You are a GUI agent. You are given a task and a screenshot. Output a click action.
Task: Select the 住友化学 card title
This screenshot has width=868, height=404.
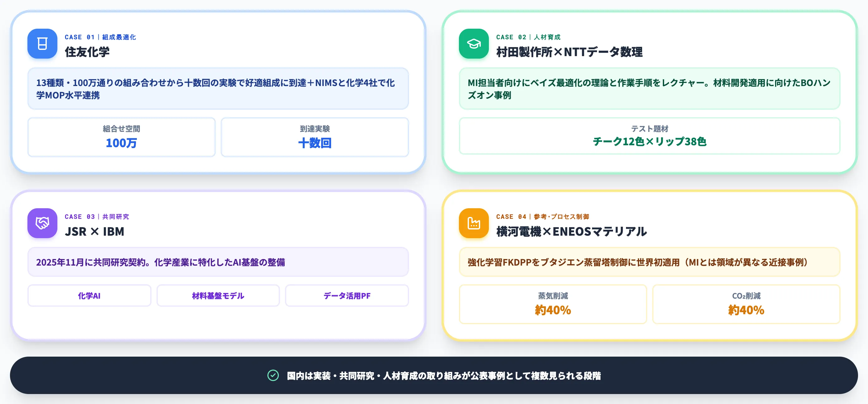pyautogui.click(x=87, y=52)
